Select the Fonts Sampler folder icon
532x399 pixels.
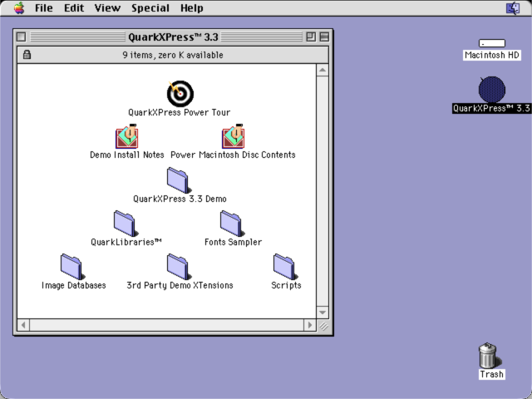point(232,224)
